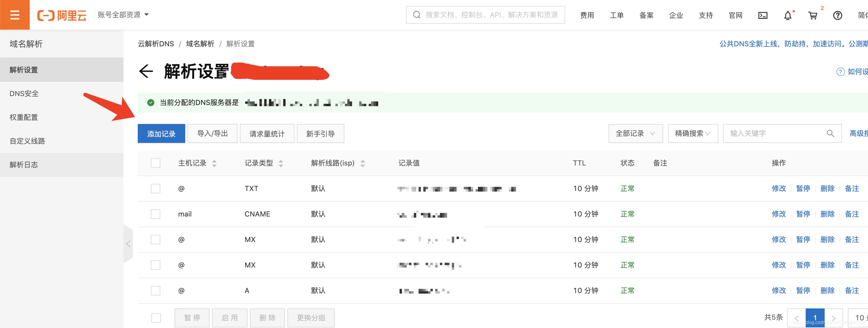Open 解析日志 in the sidebar menu
Image resolution: width=868 pixels, height=328 pixels.
(x=23, y=165)
